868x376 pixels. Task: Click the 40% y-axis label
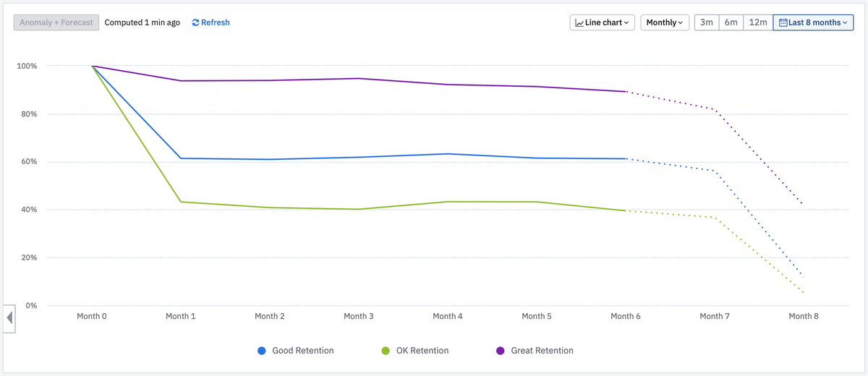coord(29,210)
